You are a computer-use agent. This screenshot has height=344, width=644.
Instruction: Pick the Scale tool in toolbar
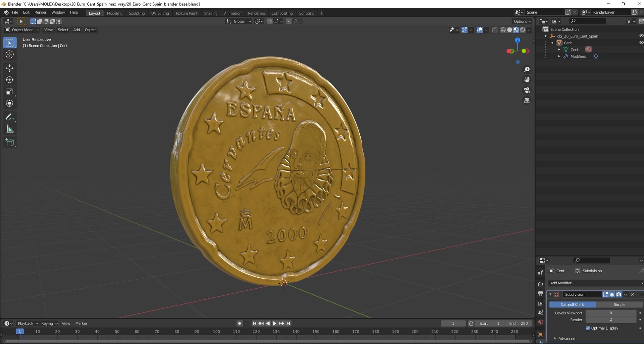point(9,91)
